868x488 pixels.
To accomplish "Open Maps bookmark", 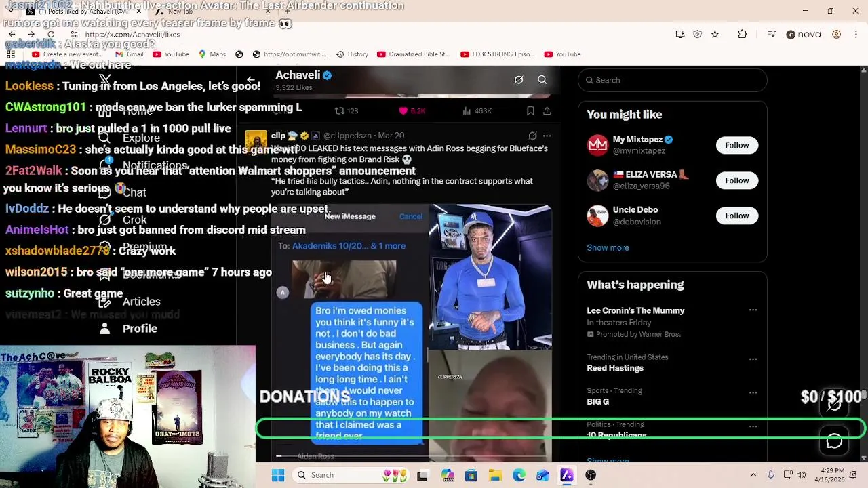I will pyautogui.click(x=212, y=54).
